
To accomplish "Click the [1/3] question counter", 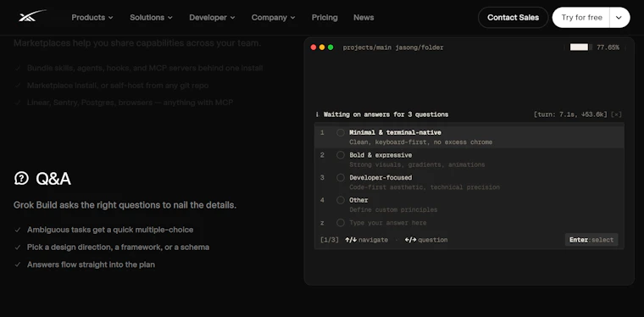I will point(330,240).
